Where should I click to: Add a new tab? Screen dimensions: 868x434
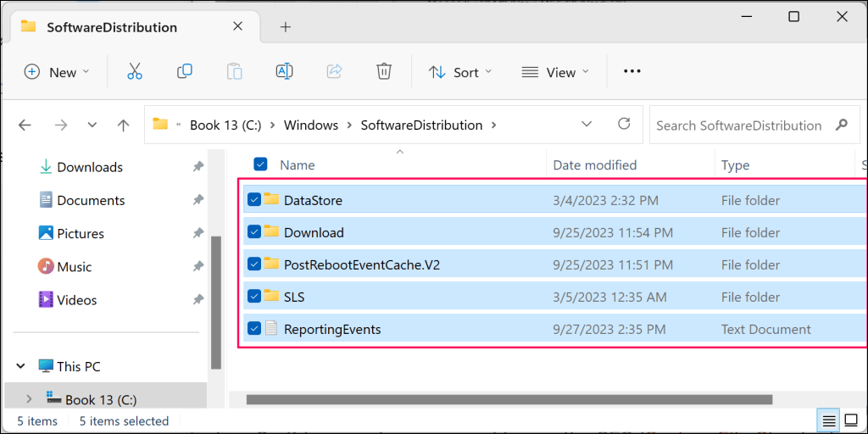[285, 26]
